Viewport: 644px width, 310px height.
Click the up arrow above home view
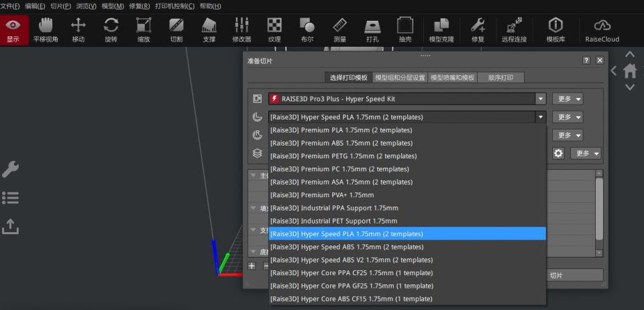630,54
